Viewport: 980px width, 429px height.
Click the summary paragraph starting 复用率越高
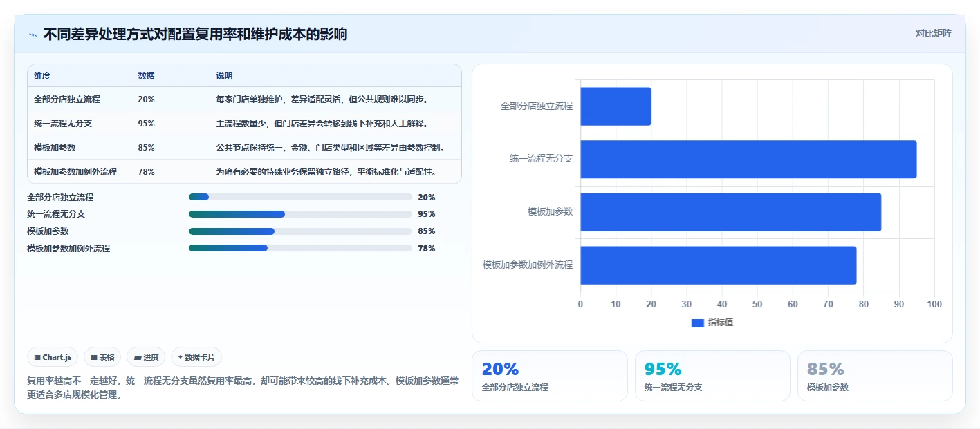point(243,388)
